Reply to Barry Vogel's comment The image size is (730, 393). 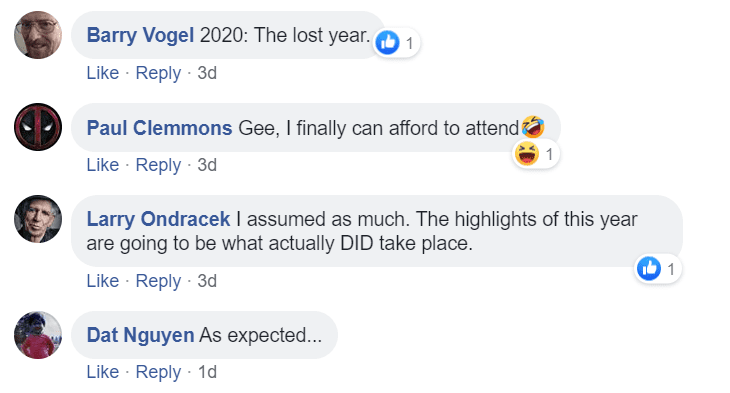click(158, 73)
